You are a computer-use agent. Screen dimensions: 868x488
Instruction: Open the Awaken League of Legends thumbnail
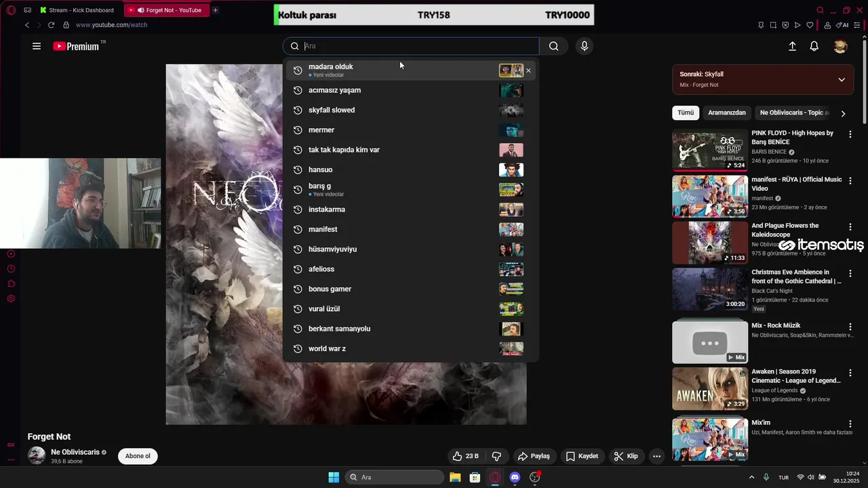pos(709,389)
